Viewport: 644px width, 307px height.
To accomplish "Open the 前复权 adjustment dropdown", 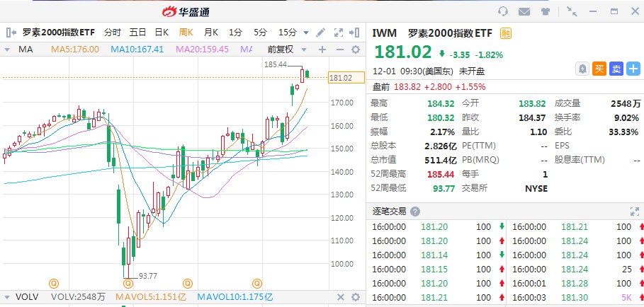I will pos(303,50).
